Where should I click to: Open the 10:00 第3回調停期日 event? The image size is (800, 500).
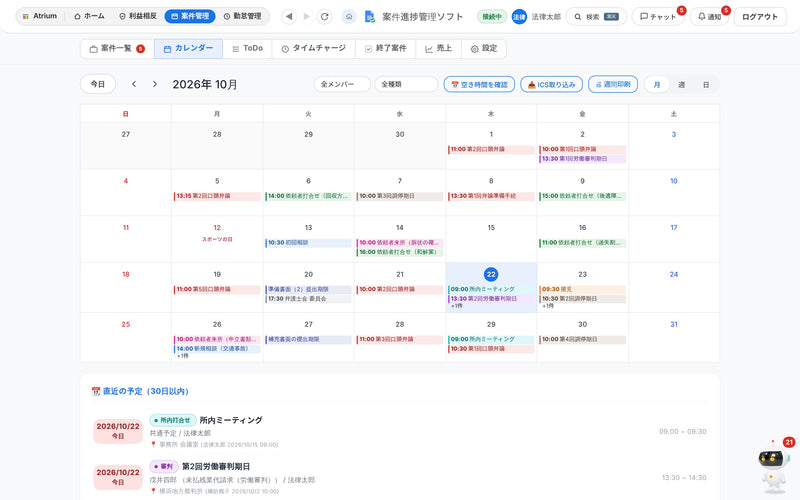tap(399, 196)
